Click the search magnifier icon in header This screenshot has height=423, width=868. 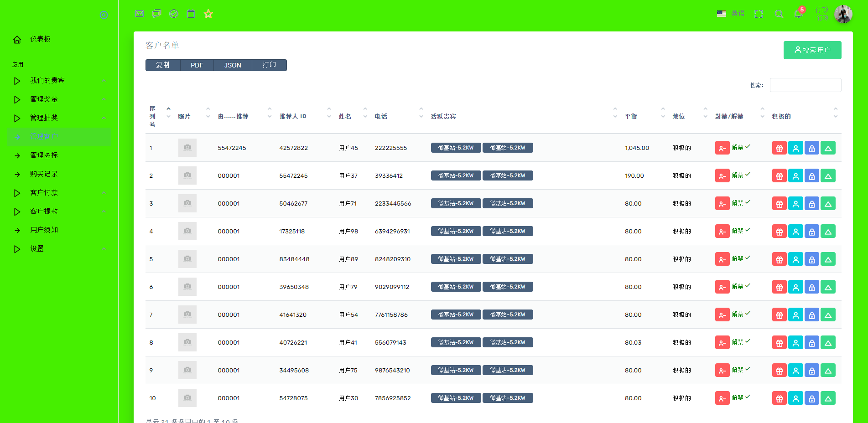pos(779,14)
